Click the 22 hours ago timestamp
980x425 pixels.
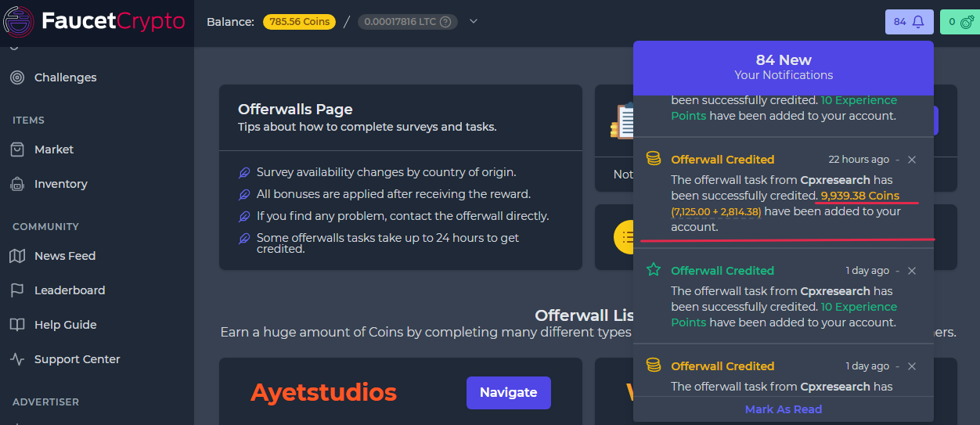tap(859, 160)
